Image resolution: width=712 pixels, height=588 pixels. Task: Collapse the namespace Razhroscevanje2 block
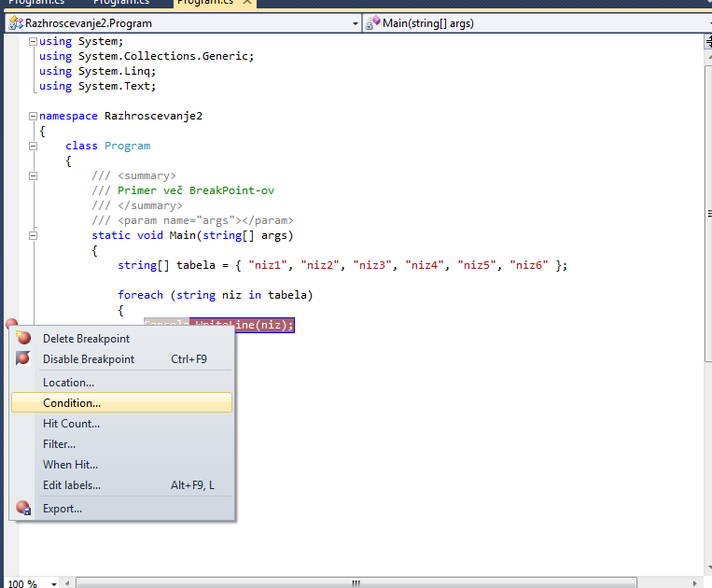[34, 116]
